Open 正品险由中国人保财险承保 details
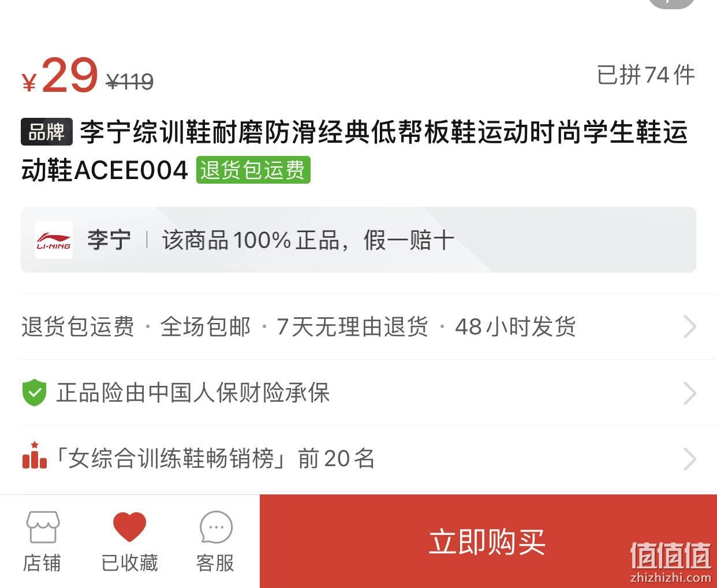The image size is (717, 588). 193,393
